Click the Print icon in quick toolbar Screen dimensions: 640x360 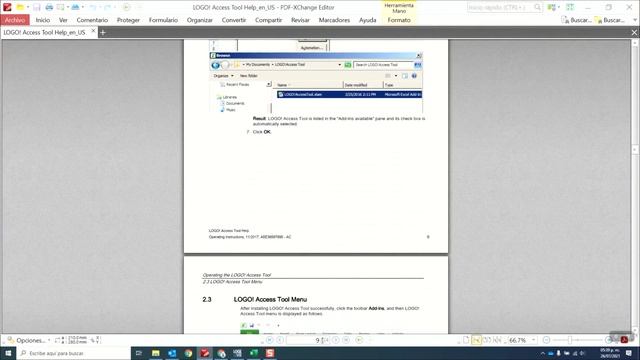pyautogui.click(x=49, y=7)
